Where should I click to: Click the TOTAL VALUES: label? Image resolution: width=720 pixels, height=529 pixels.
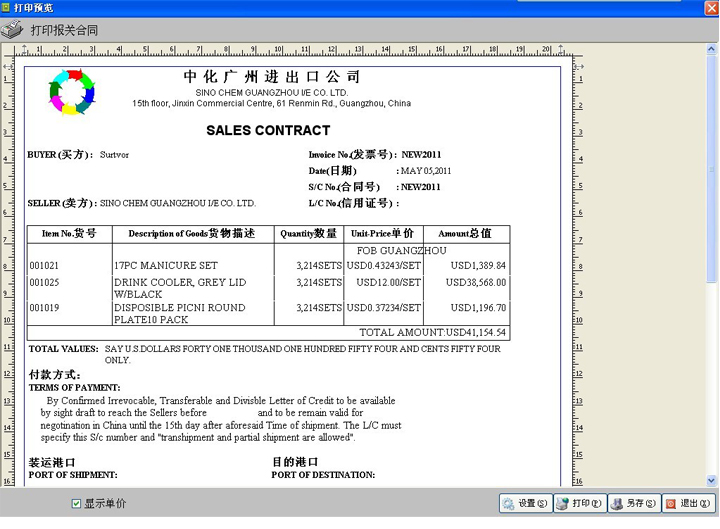[63, 349]
